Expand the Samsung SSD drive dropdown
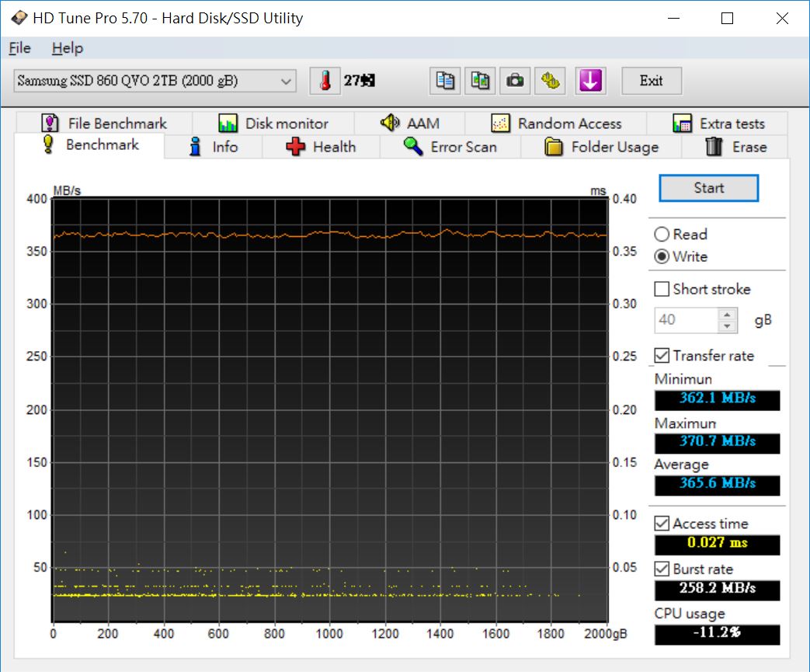 tap(286, 81)
